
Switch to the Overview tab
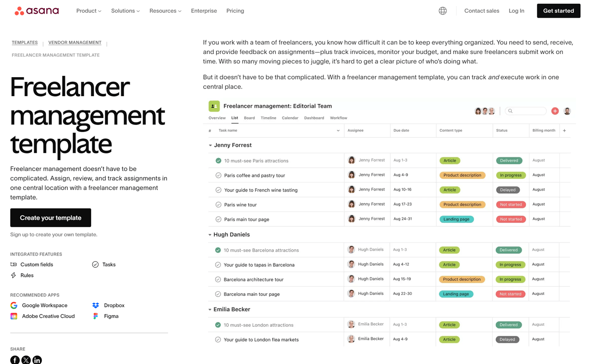[217, 118]
